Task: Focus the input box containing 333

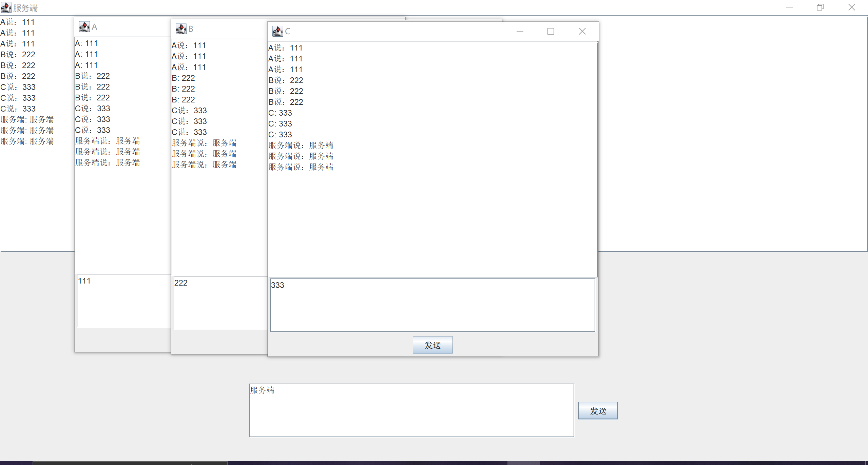Action: (x=432, y=305)
